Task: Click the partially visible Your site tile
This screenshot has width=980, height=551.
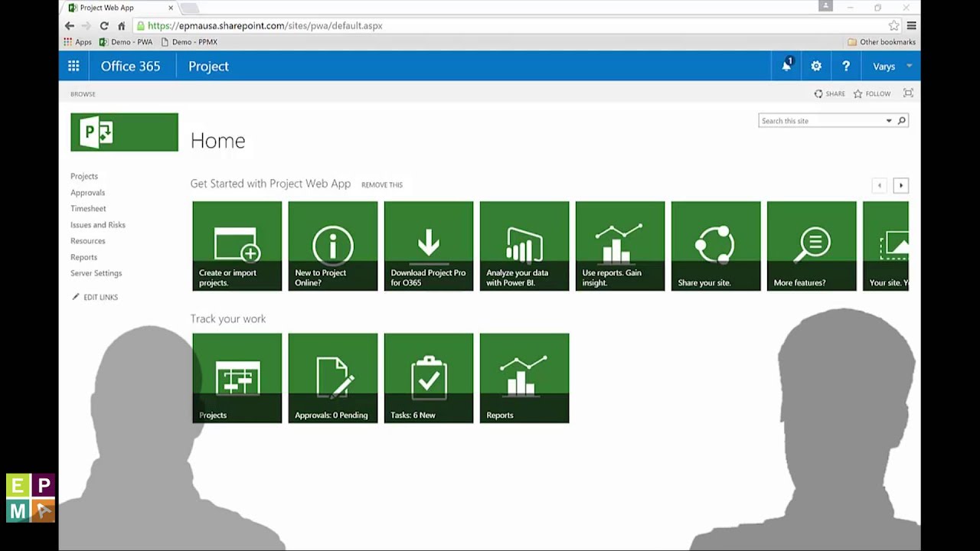Action: pyautogui.click(x=886, y=246)
